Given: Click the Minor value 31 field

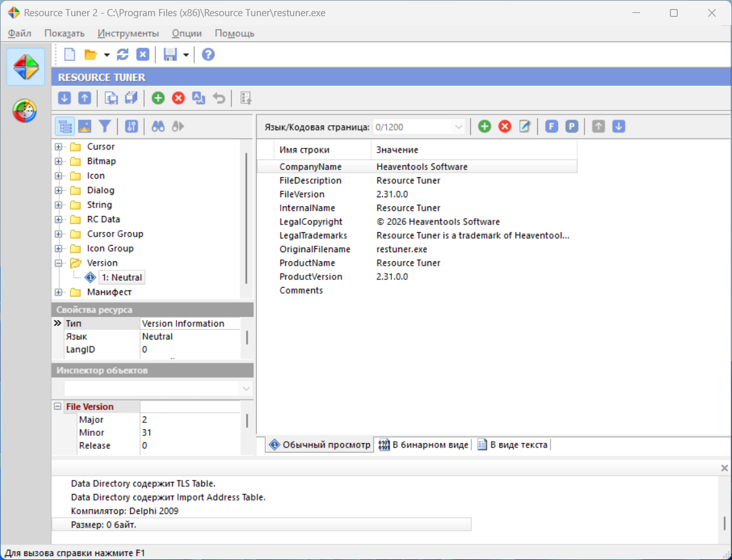Looking at the screenshot, I should click(190, 433).
